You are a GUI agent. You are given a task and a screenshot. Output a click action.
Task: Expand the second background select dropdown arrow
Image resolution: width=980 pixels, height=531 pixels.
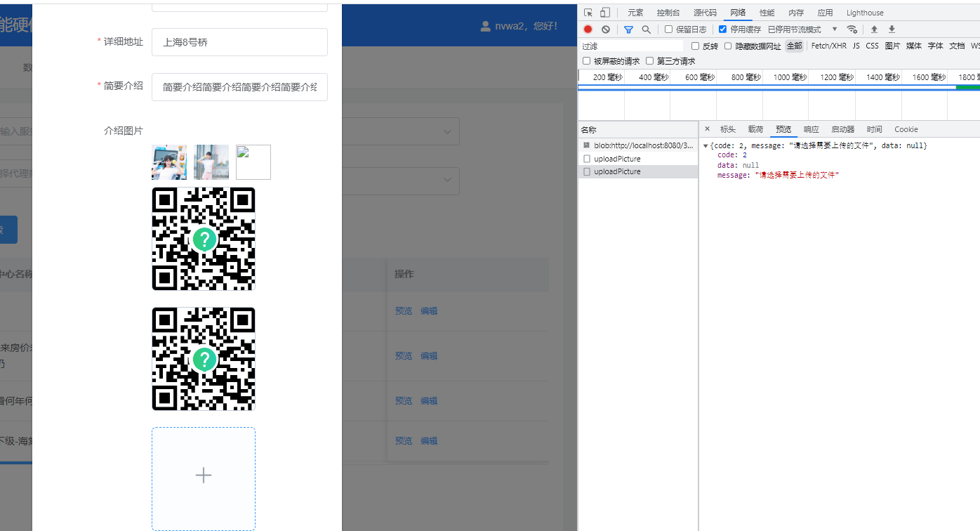pyautogui.click(x=447, y=181)
